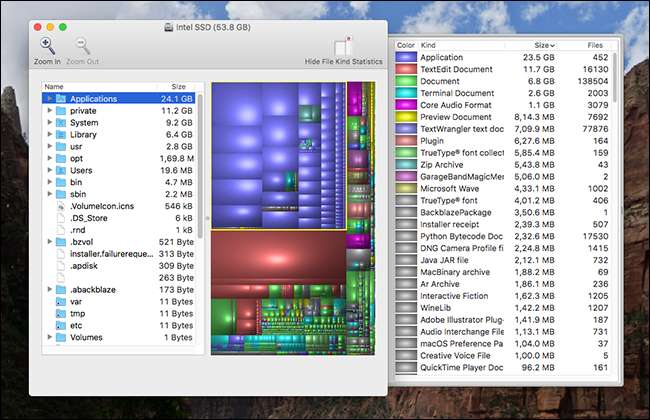Expand the Volumes folder disclosure triangle
The image size is (650, 420).
pos(49,337)
